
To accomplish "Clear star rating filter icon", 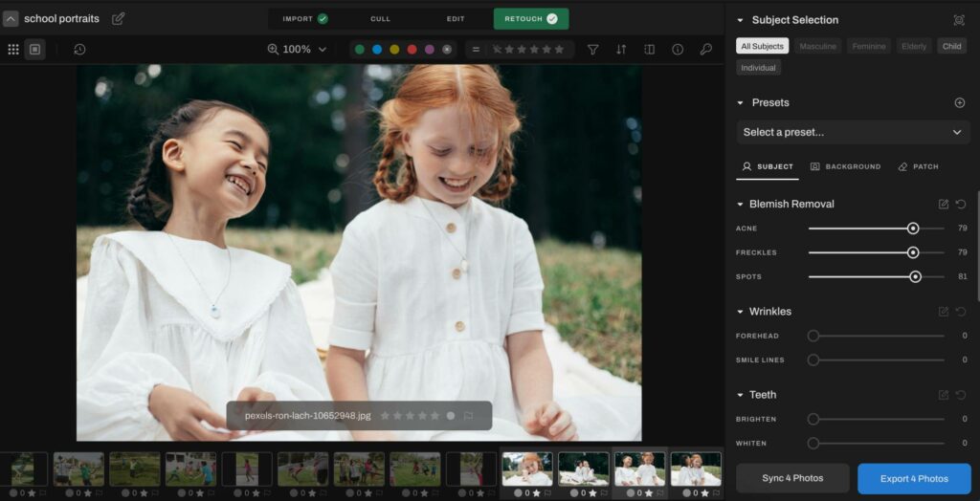I will pos(497,50).
